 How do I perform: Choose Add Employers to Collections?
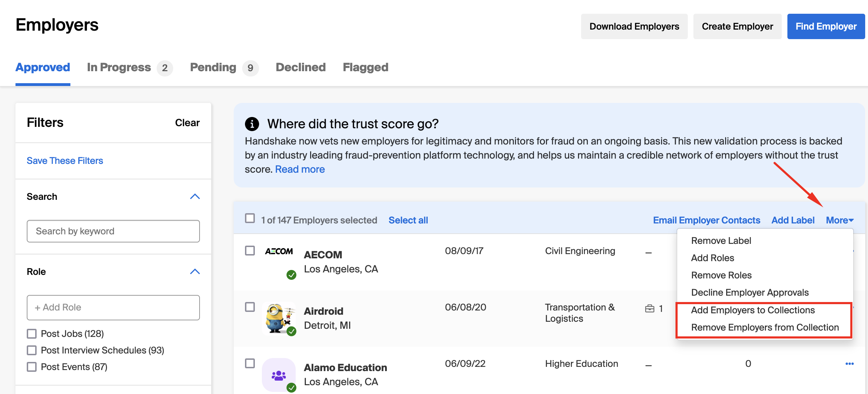753,310
